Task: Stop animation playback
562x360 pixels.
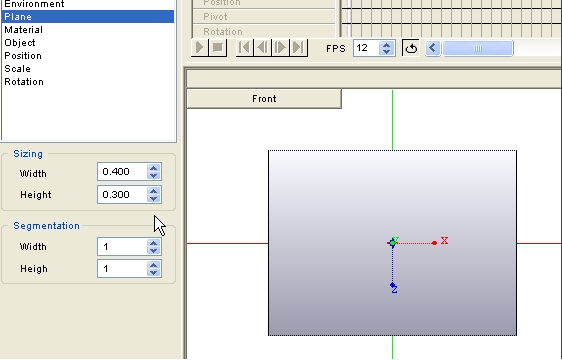Action: click(218, 48)
